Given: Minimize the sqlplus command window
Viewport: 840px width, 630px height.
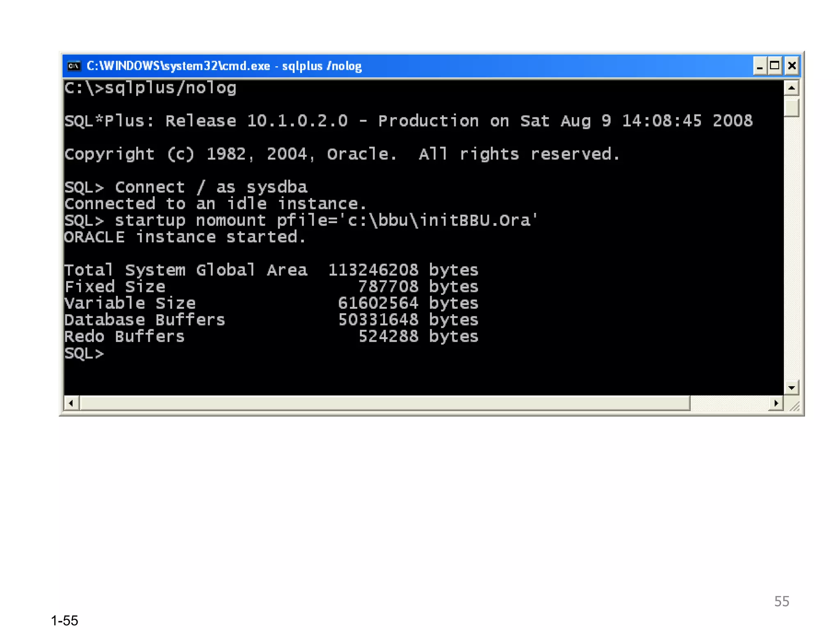Looking at the screenshot, I should click(760, 66).
